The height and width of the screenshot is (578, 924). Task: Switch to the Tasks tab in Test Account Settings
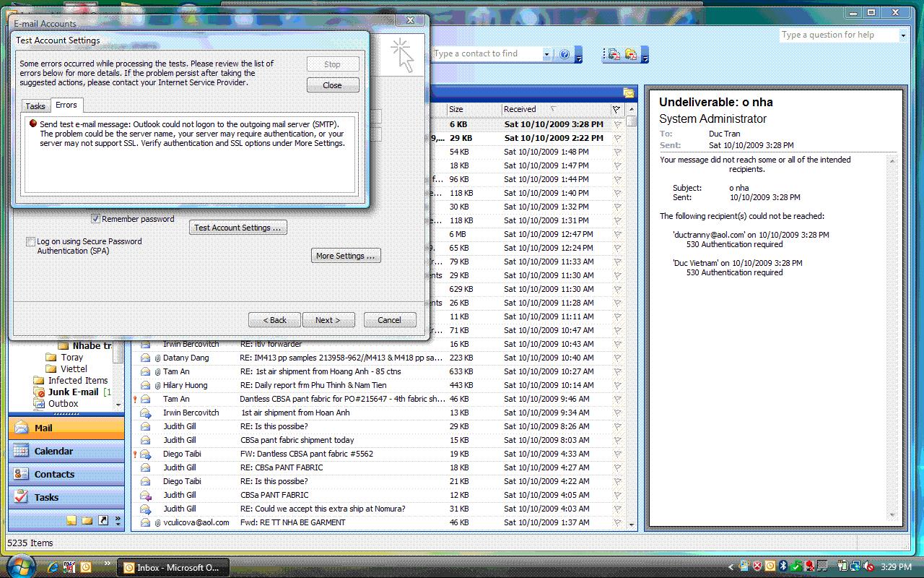(36, 106)
